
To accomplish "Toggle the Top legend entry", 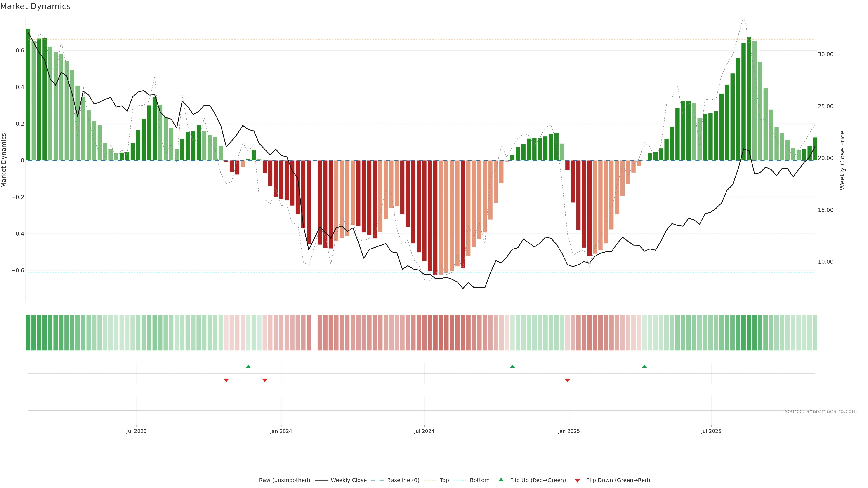I will (x=444, y=480).
